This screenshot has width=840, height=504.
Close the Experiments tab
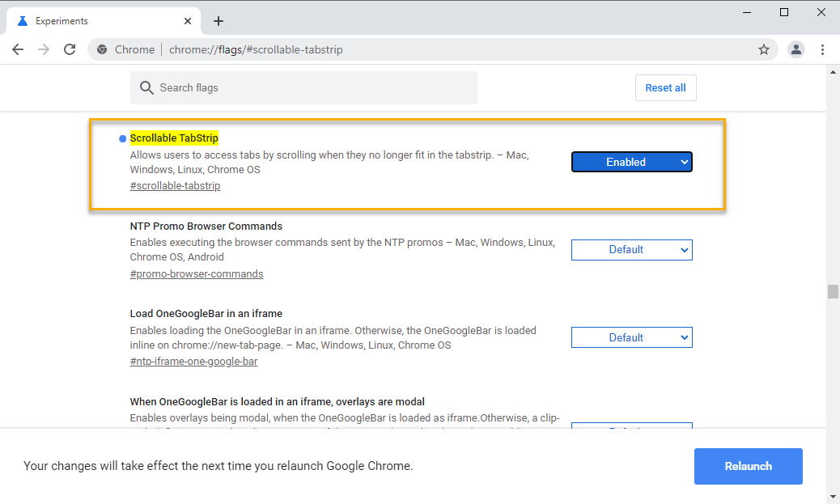coord(188,21)
